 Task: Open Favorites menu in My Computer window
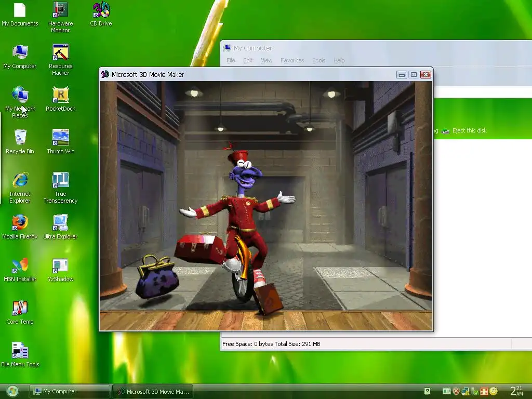pyautogui.click(x=292, y=60)
